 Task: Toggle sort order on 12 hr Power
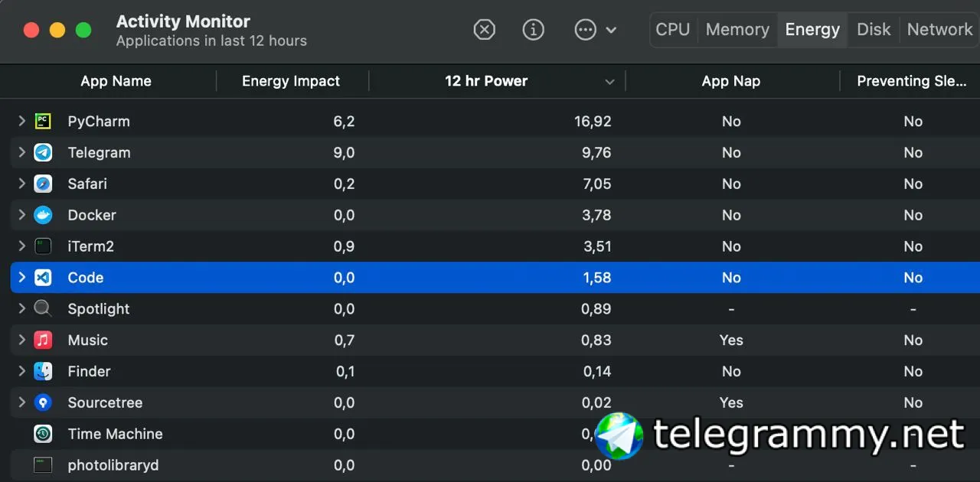[x=486, y=81]
